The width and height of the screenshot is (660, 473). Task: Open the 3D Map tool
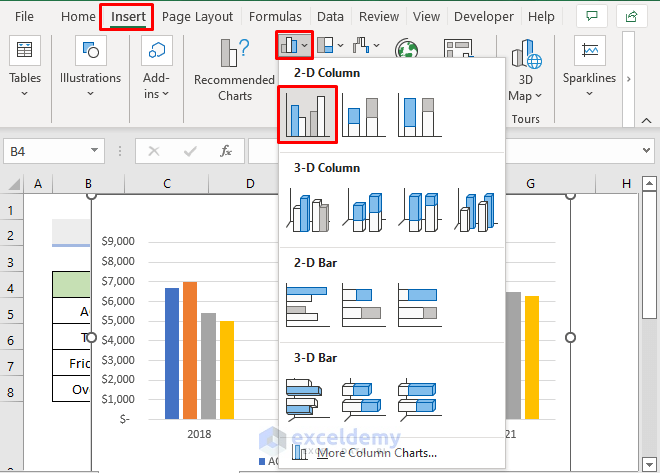coord(525,71)
